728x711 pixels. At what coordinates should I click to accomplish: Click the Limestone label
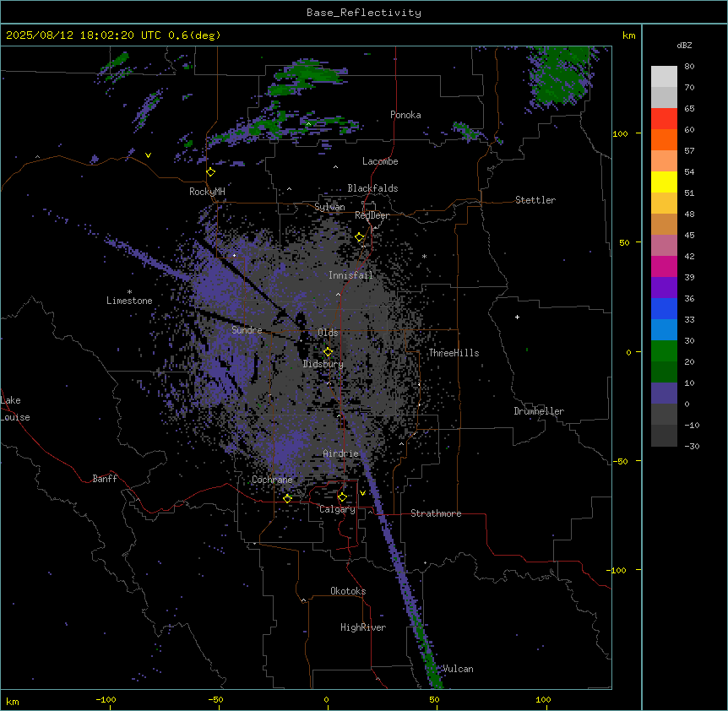129,301
